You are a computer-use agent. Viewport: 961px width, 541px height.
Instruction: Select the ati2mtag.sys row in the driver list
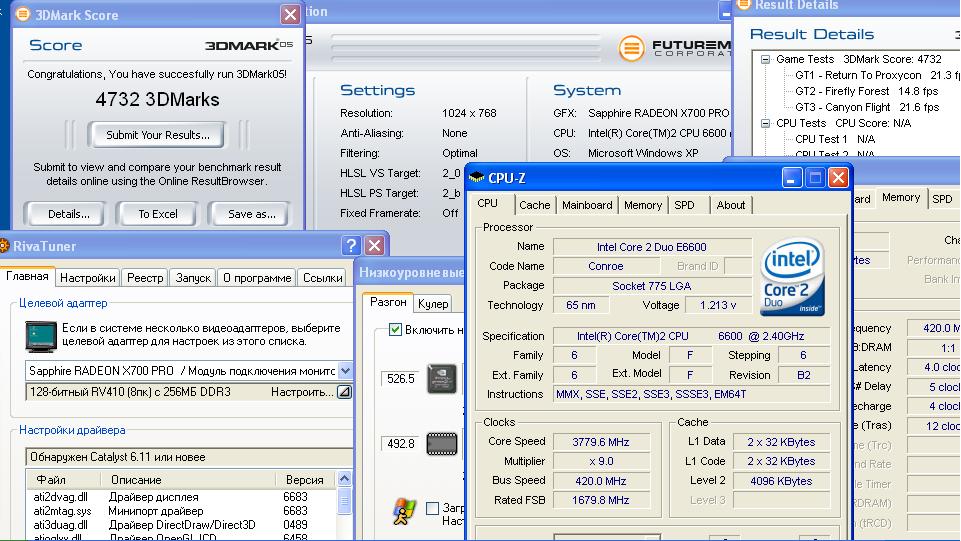point(179,511)
